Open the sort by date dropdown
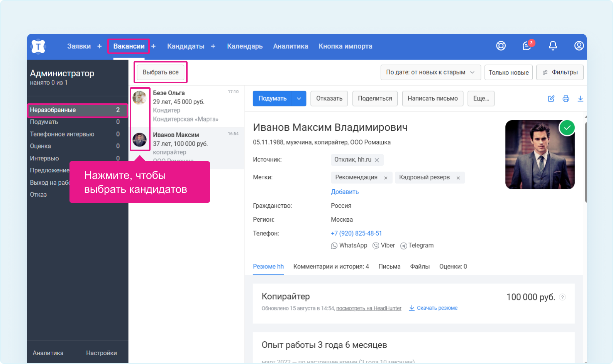This screenshot has height=364, width=613. pos(430,72)
